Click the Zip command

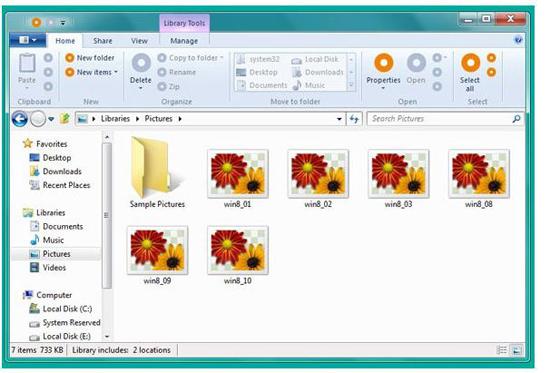(x=169, y=86)
